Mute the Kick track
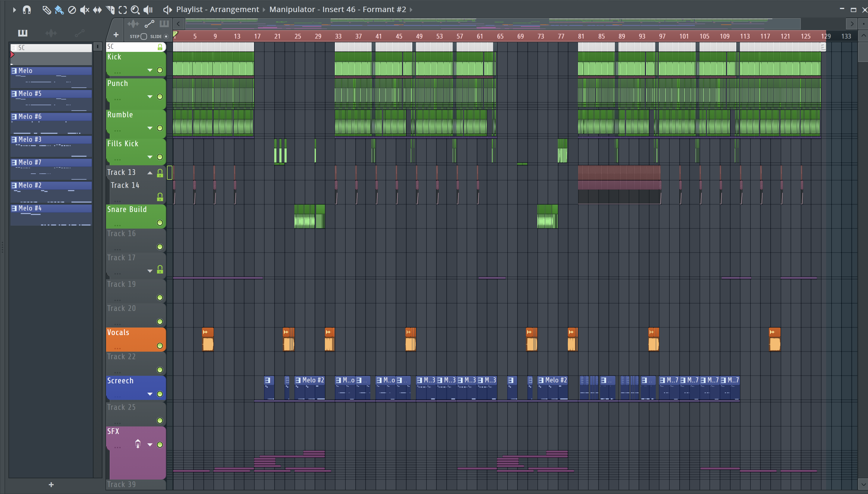The width and height of the screenshot is (868, 494). click(160, 70)
